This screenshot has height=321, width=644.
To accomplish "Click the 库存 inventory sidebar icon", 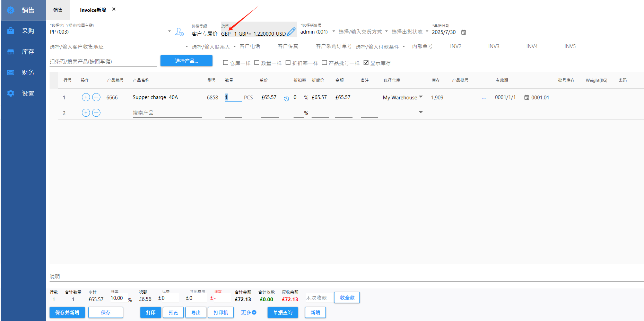I will 11,52.
